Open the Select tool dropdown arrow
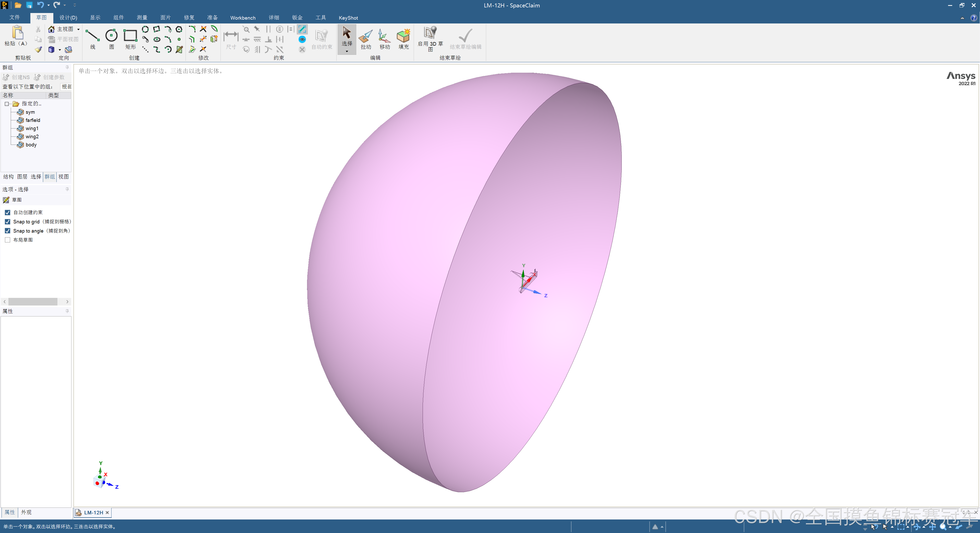980x533 pixels. click(x=347, y=51)
